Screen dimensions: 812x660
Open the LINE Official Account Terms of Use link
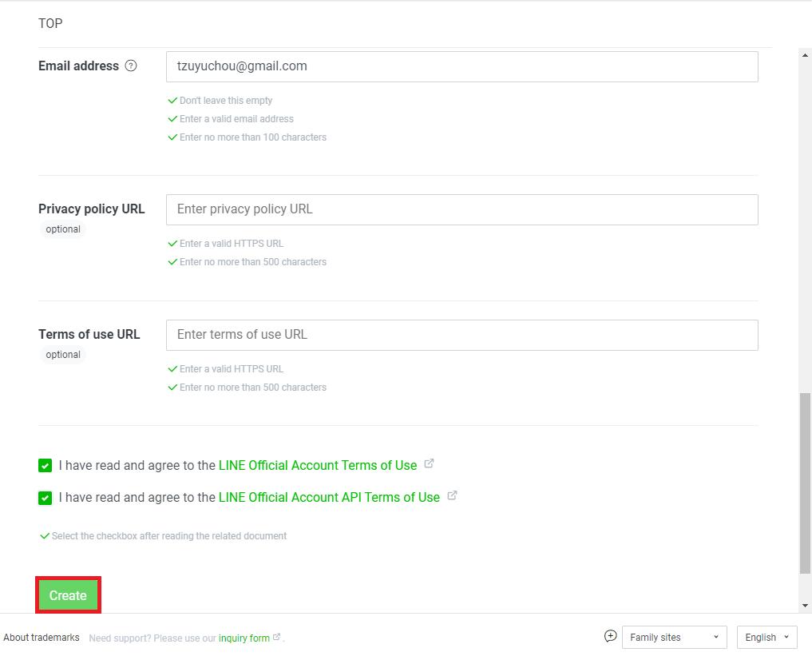318,465
